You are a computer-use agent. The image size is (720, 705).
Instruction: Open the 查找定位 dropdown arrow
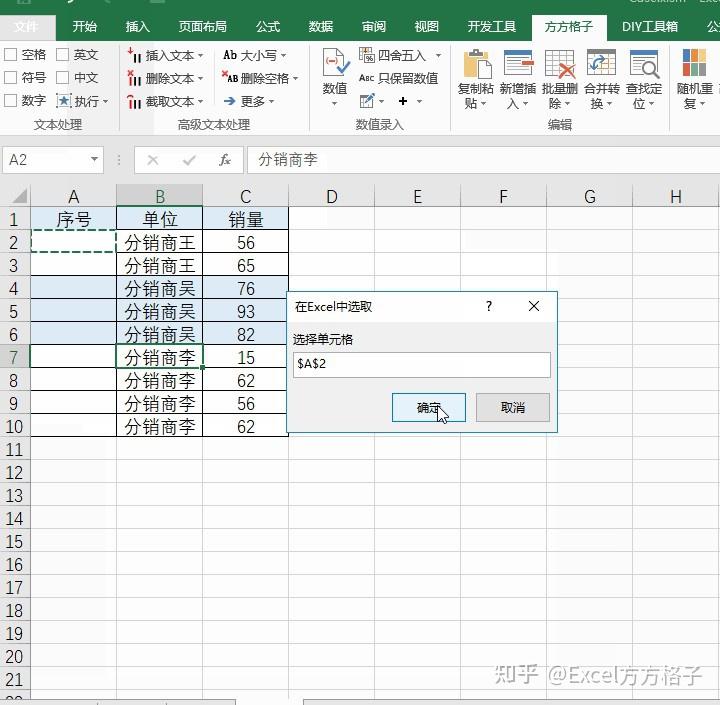click(652, 104)
